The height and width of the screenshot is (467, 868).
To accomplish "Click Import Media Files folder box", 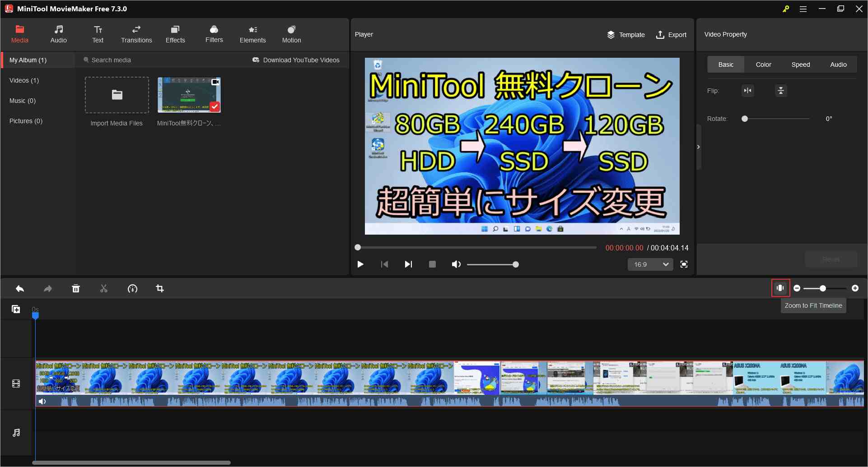I will point(117,95).
